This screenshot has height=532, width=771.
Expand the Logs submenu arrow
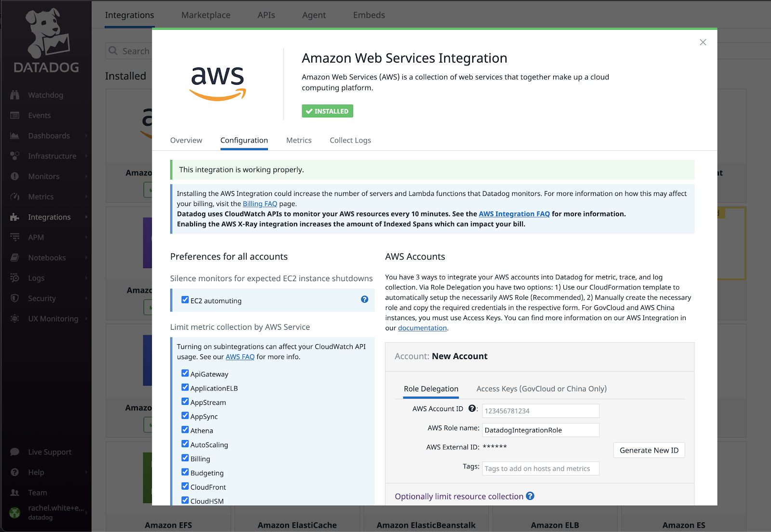click(86, 278)
